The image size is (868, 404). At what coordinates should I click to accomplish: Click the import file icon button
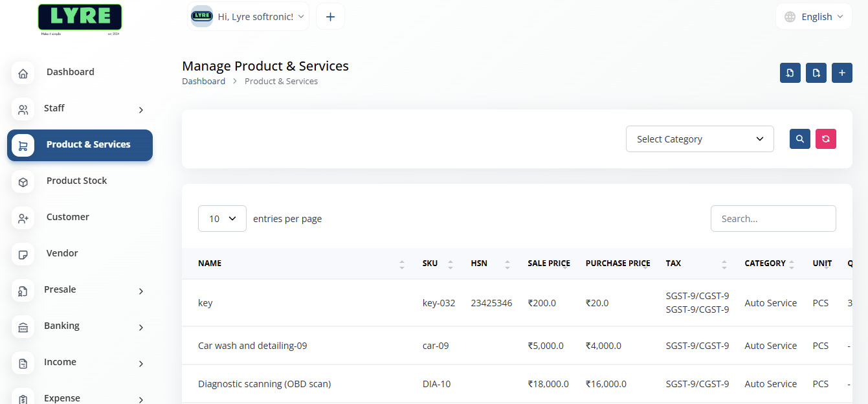[x=790, y=73]
